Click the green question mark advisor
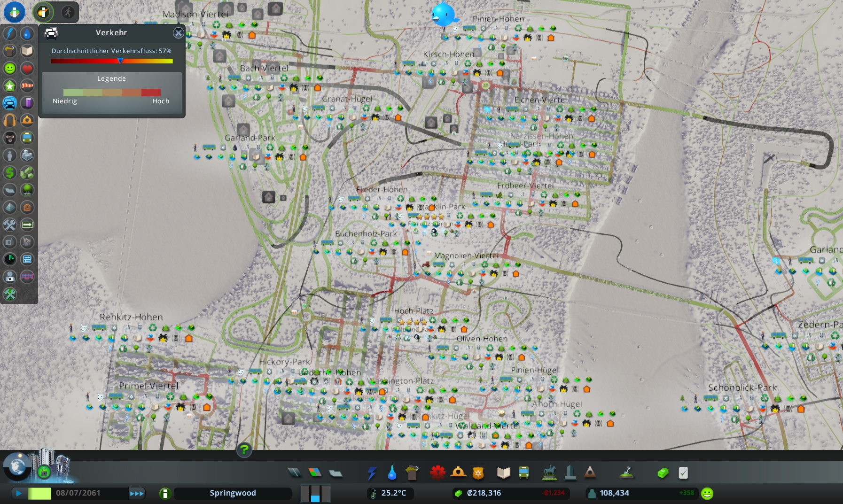 pos(244,450)
